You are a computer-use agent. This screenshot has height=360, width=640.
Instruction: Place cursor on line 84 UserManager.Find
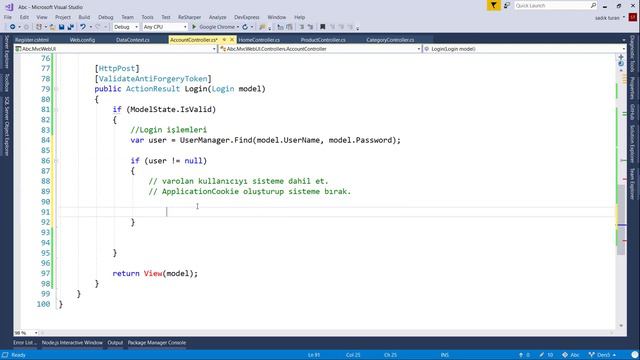(216, 140)
